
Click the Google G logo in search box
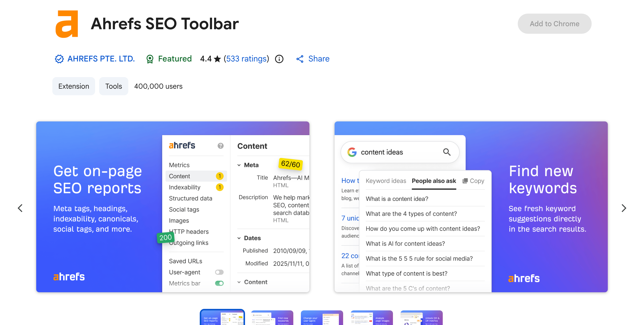click(352, 152)
